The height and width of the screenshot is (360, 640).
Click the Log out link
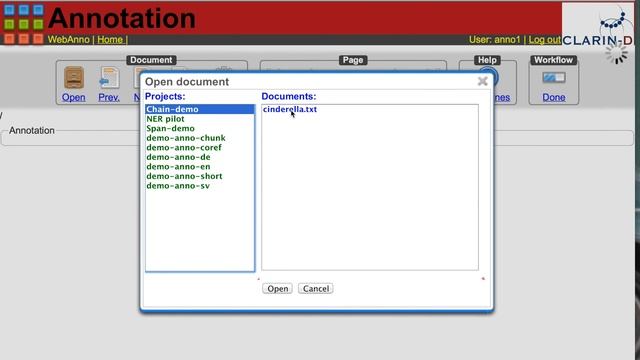pyautogui.click(x=544, y=40)
